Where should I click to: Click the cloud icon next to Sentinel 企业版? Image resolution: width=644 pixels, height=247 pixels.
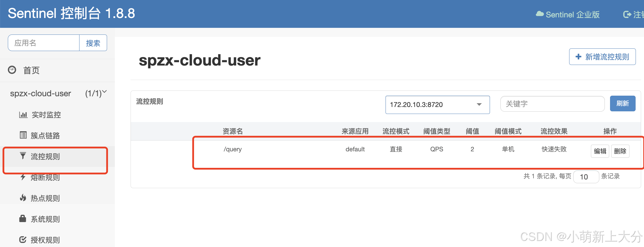point(540,14)
